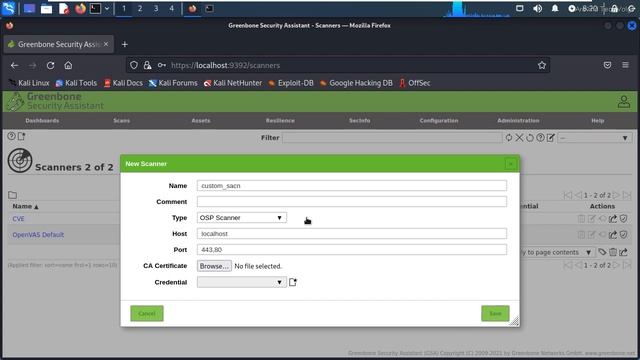Click the Host input field
This screenshot has width=640, height=360.
(x=351, y=233)
